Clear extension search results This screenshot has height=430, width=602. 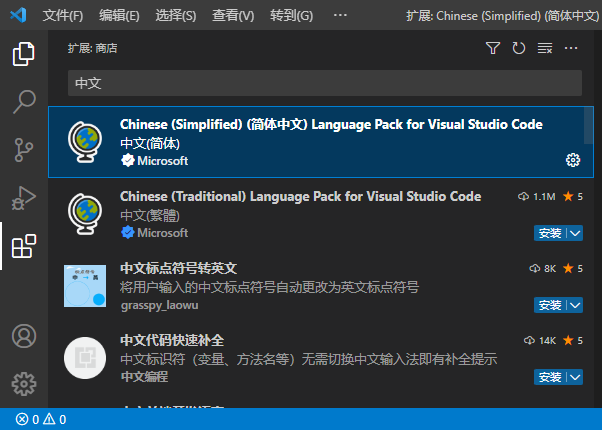tap(545, 48)
